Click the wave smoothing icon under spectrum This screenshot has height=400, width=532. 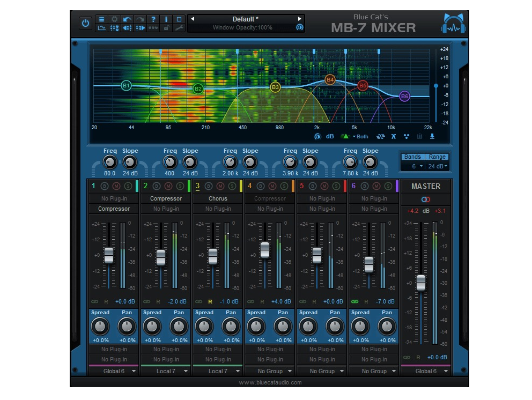pos(380,136)
